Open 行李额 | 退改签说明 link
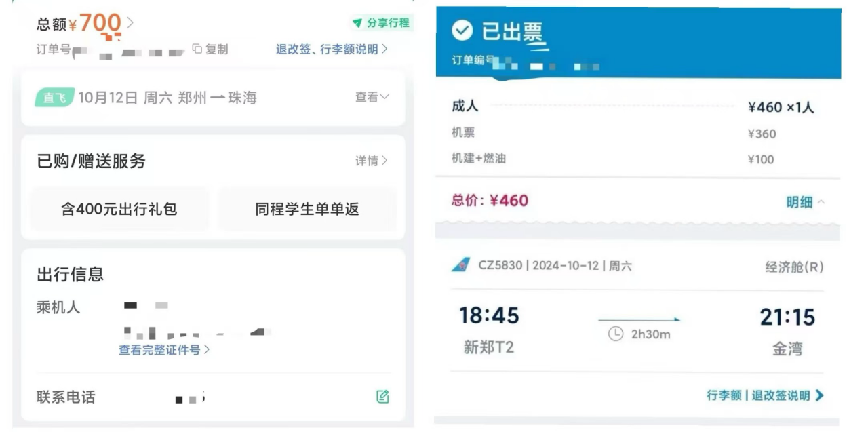868x432 pixels. click(x=765, y=395)
